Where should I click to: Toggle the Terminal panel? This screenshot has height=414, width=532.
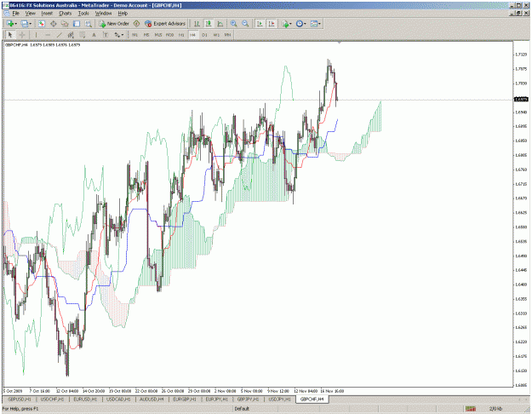[77, 24]
